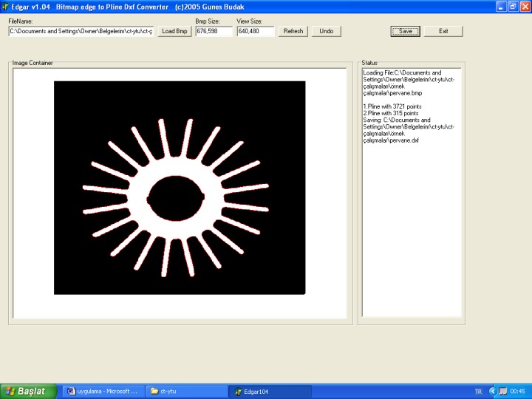
Task: Click the system clock showing 00:45
Action: 518,391
